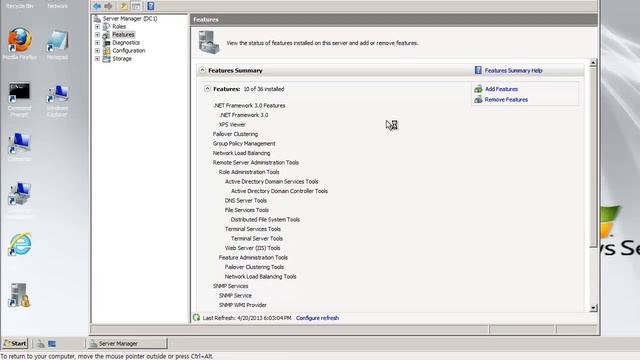Expand the Configuration tree node
This screenshot has width=640, height=360.
[97, 51]
